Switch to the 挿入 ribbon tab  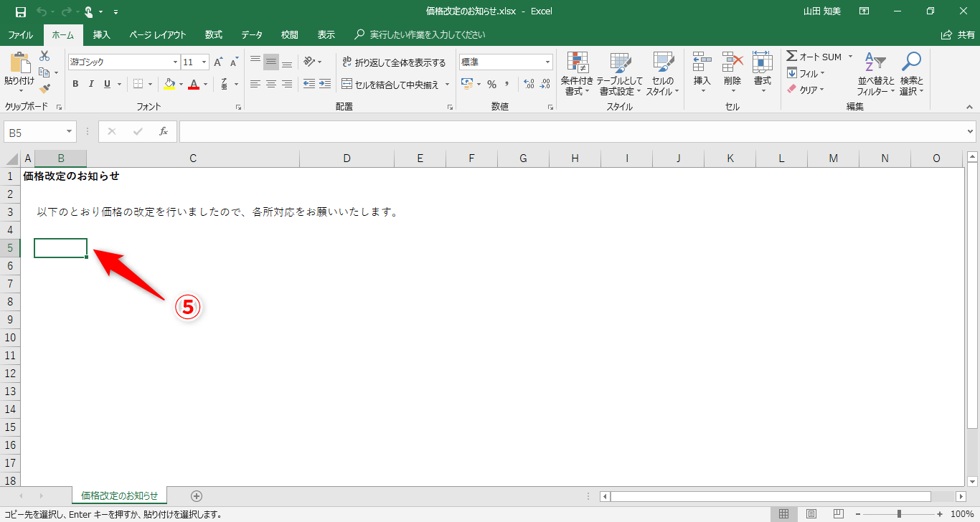tap(102, 34)
